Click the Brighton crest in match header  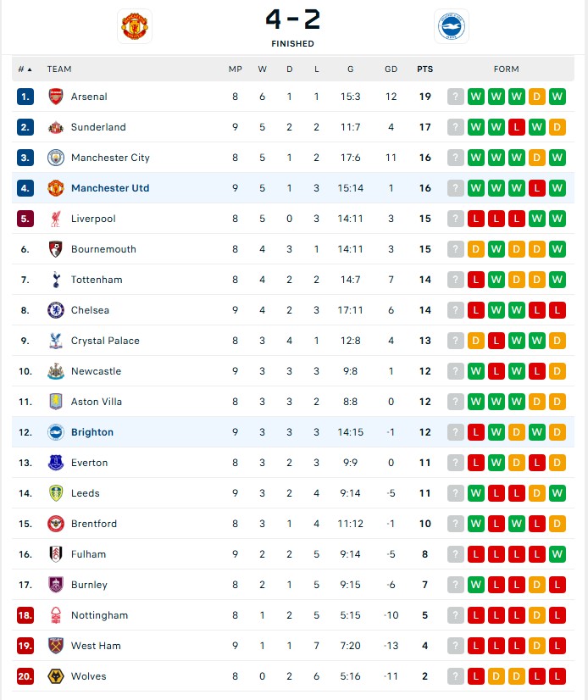tap(451, 26)
